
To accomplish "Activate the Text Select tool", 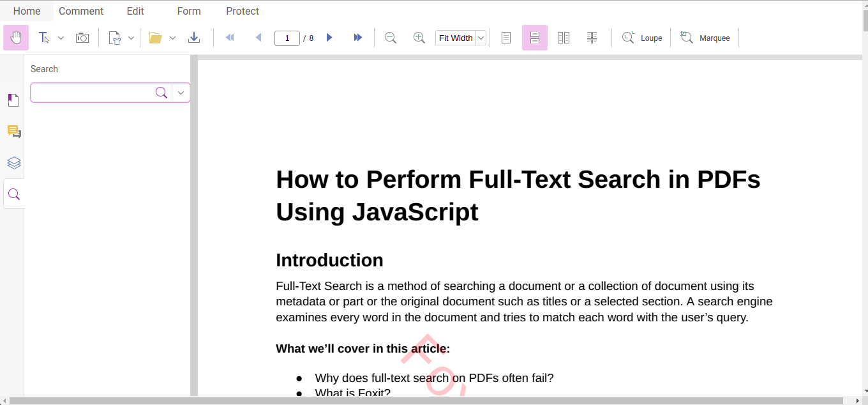I will point(45,38).
